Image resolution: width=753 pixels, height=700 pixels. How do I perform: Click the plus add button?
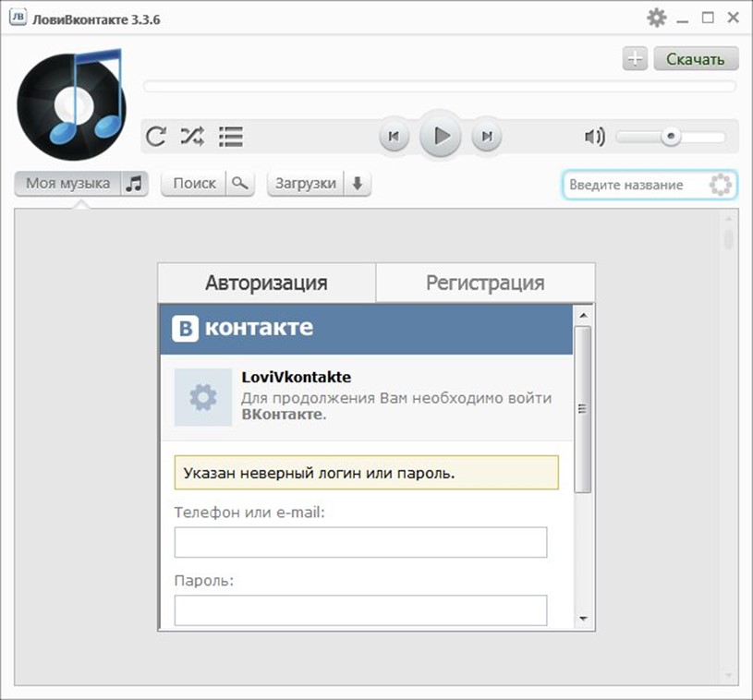[x=635, y=58]
